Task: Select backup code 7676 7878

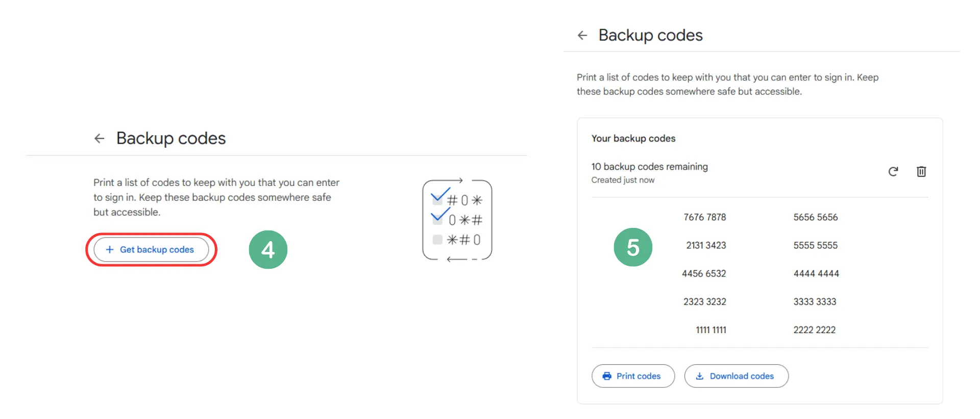Action: click(x=704, y=217)
